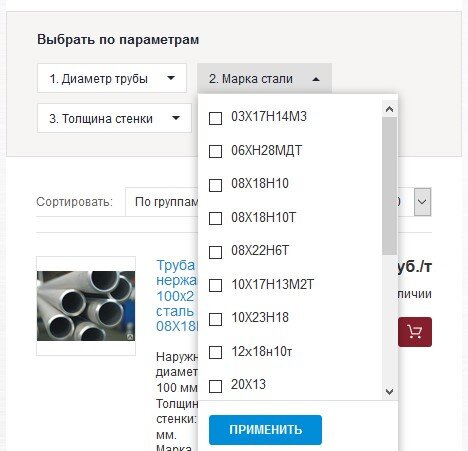The height and width of the screenshot is (451, 468).
Task: Enable the 08Х18Н10 checkbox
Action: click(x=215, y=185)
